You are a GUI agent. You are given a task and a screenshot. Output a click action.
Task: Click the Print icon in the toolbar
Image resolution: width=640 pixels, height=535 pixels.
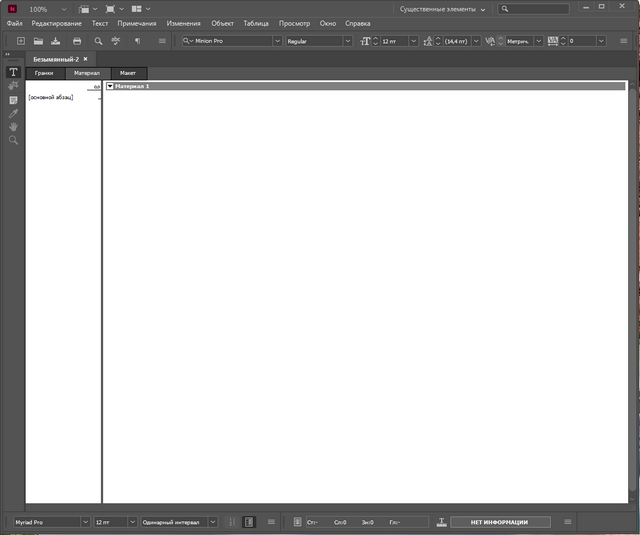76,41
